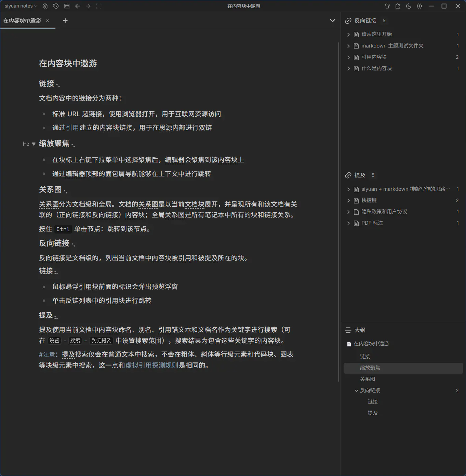Expand the 快捷键 mention entry
The width and height of the screenshot is (466, 476).
pos(348,200)
